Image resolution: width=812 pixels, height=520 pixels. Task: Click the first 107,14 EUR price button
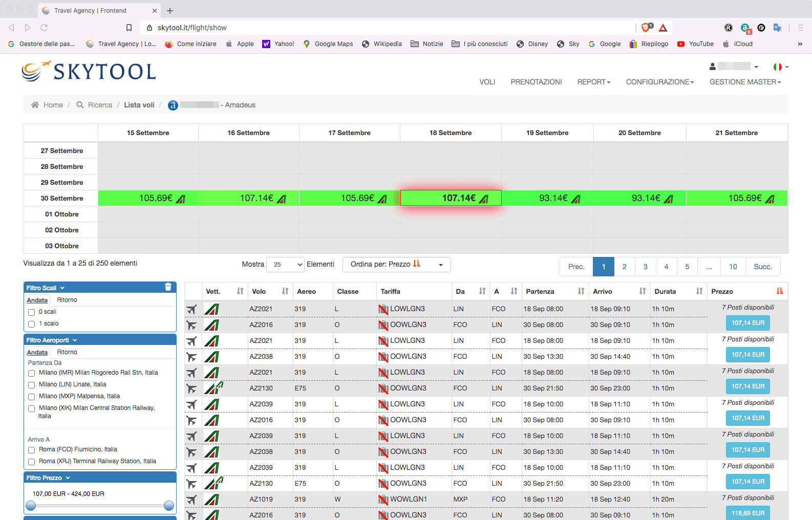click(747, 323)
